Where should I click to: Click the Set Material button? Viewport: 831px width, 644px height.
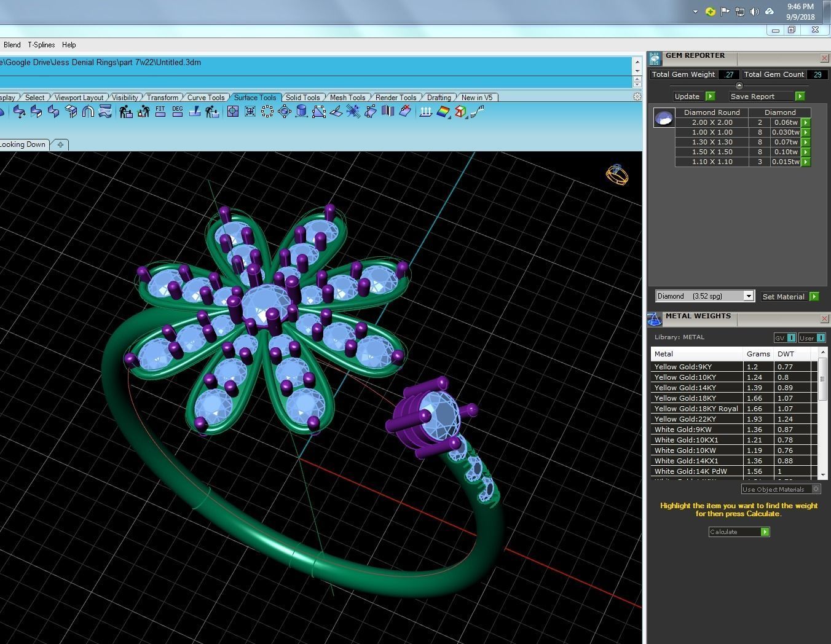click(790, 297)
